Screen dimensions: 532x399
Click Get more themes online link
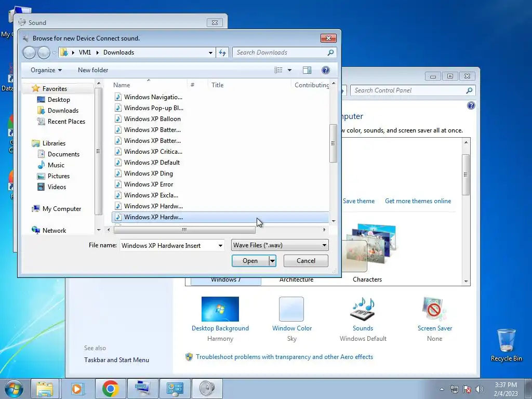(x=418, y=201)
